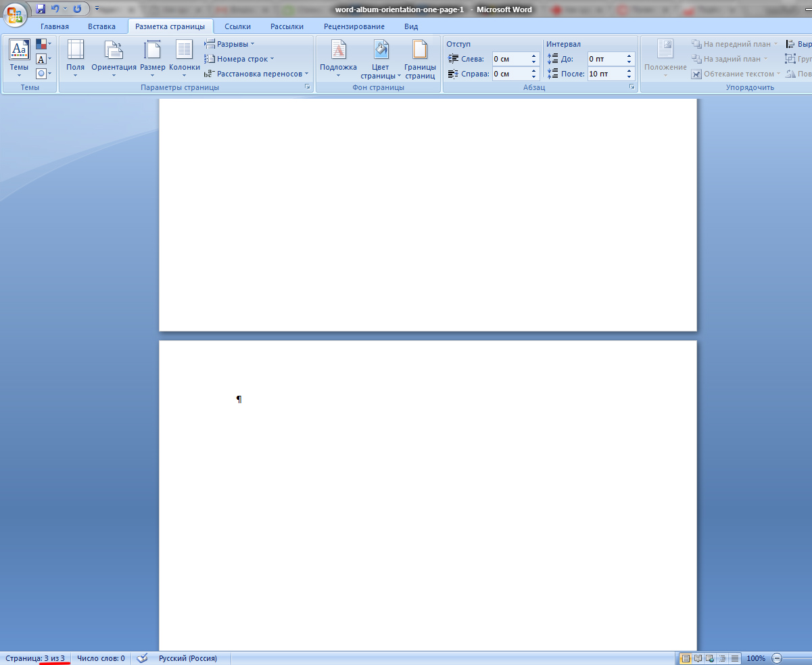Click the Справа indent input field
This screenshot has height=665, width=812.
pyautogui.click(x=510, y=74)
